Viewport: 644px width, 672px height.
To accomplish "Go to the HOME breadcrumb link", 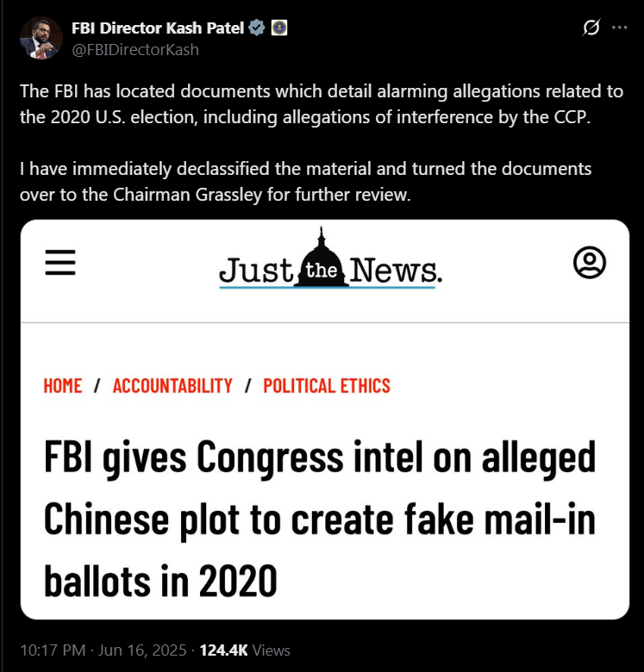I will [63, 386].
